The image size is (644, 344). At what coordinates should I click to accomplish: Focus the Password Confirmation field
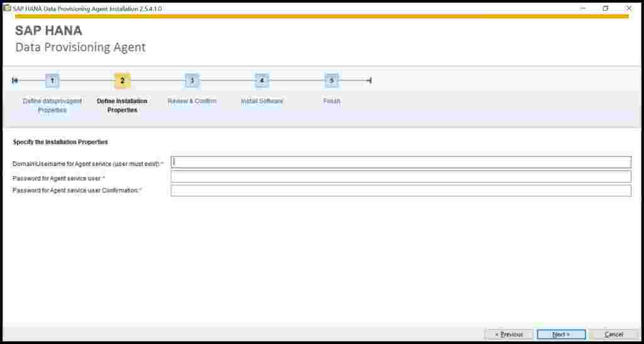point(401,191)
